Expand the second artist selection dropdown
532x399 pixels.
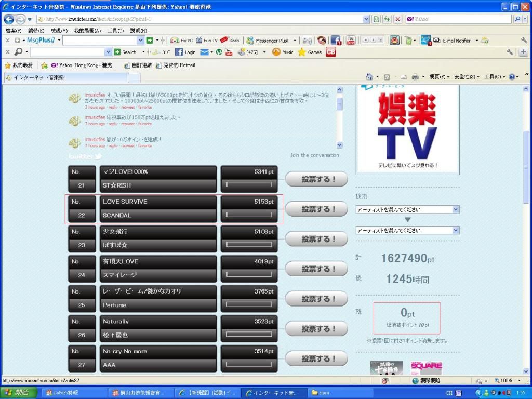[456, 230]
